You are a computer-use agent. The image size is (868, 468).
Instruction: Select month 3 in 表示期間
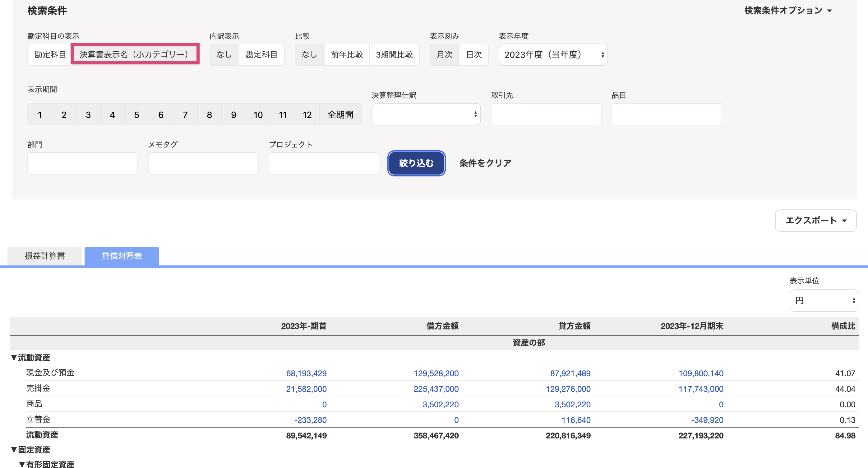88,115
